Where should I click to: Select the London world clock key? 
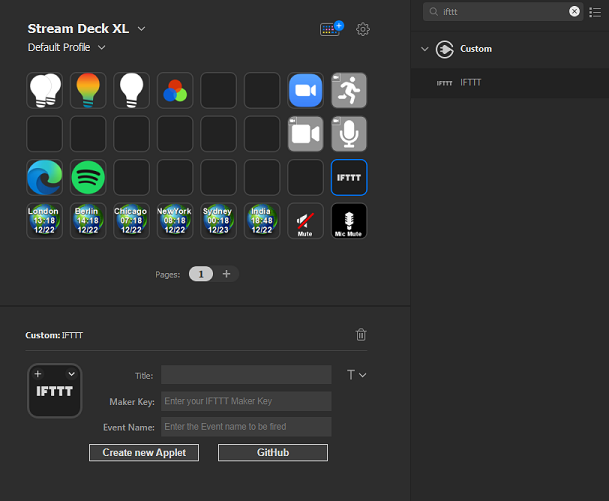tap(45, 221)
